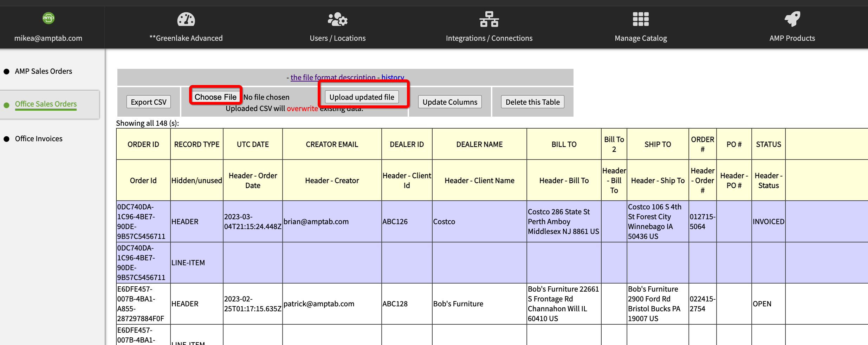Click the ORDER # column header
The width and height of the screenshot is (868, 345).
point(702,144)
